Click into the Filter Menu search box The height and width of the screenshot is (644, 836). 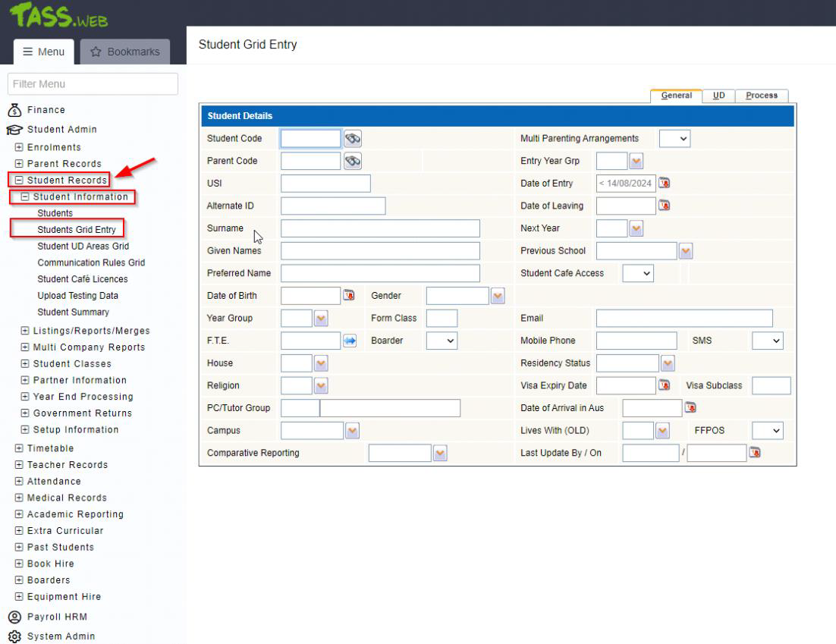93,84
